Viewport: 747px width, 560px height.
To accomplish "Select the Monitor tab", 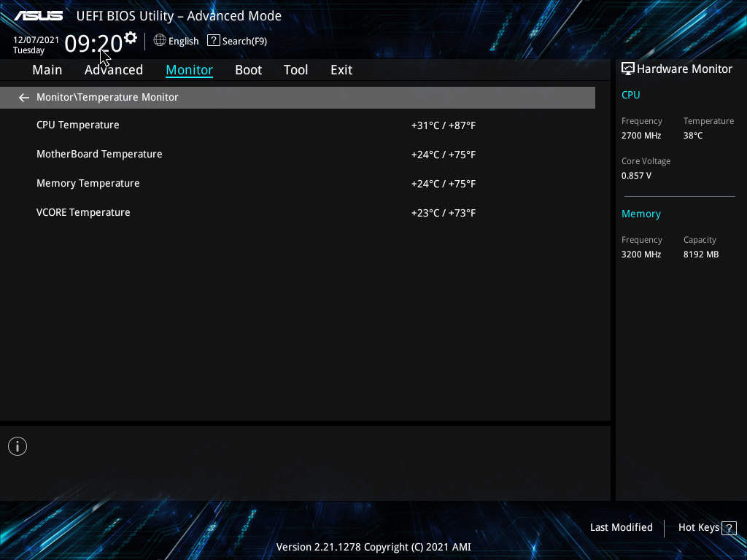I will (189, 70).
